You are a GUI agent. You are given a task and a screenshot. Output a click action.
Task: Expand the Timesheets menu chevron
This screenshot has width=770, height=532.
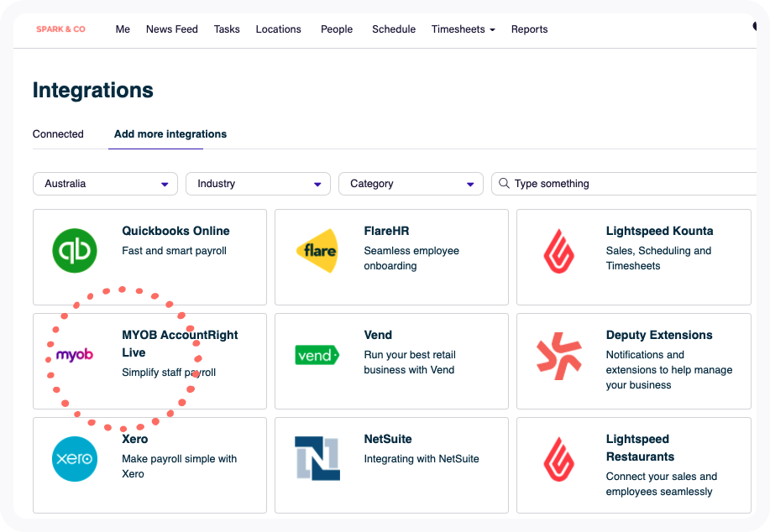(x=493, y=29)
